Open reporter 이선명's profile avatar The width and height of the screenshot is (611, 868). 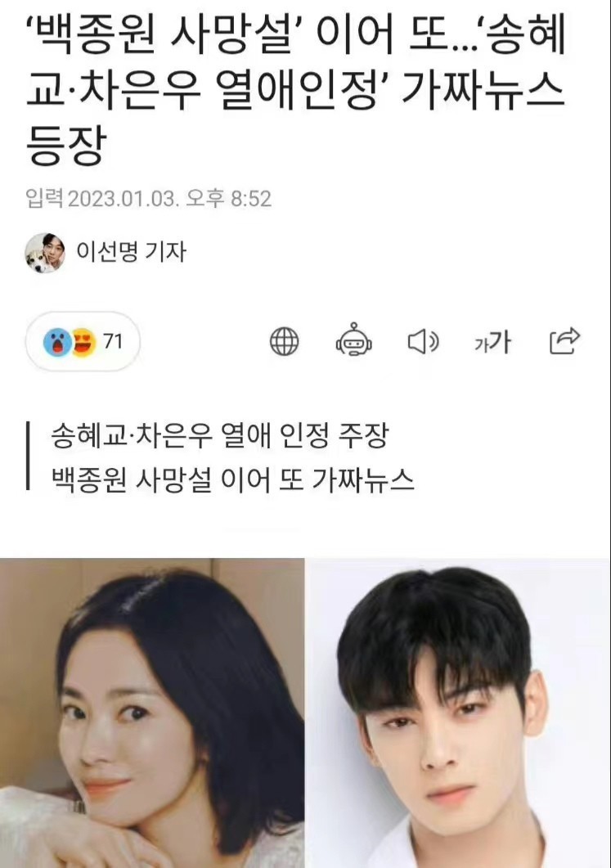point(45,253)
